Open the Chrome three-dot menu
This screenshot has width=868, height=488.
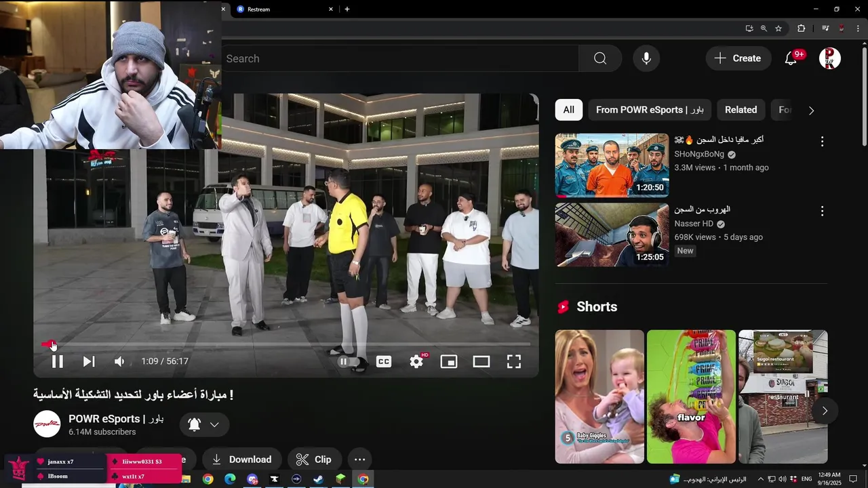pyautogui.click(x=858, y=28)
